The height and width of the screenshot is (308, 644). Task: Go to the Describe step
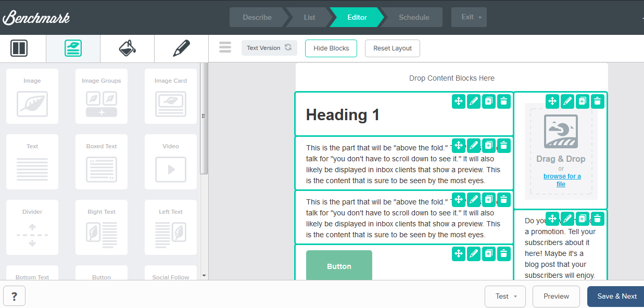257,17
